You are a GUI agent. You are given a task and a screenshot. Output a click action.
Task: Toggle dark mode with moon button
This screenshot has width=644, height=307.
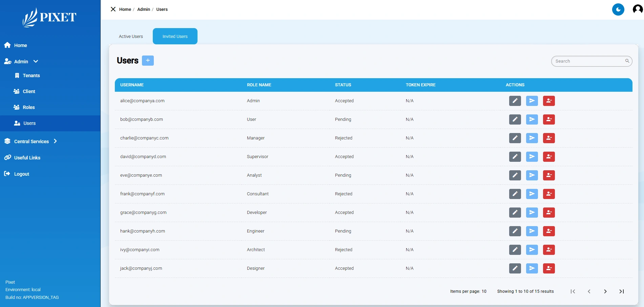pos(618,9)
